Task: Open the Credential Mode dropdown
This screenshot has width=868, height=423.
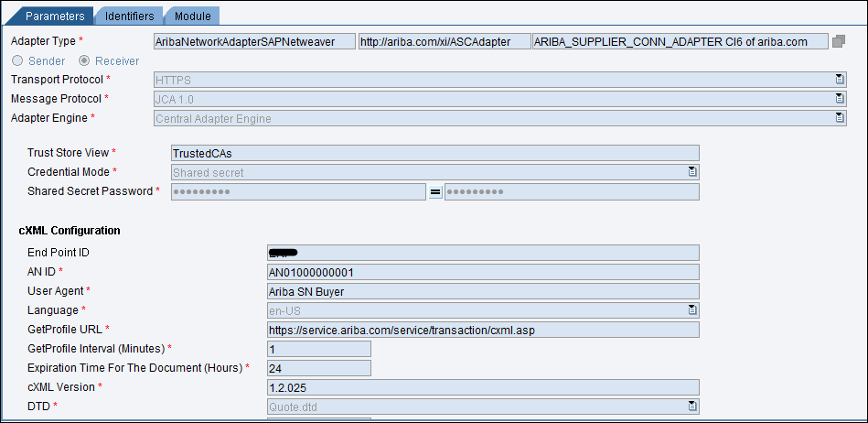Action: click(692, 172)
